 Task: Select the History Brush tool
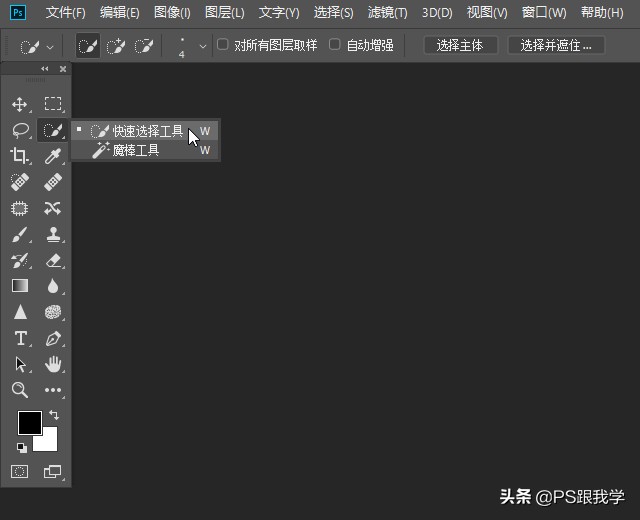pyautogui.click(x=20, y=261)
